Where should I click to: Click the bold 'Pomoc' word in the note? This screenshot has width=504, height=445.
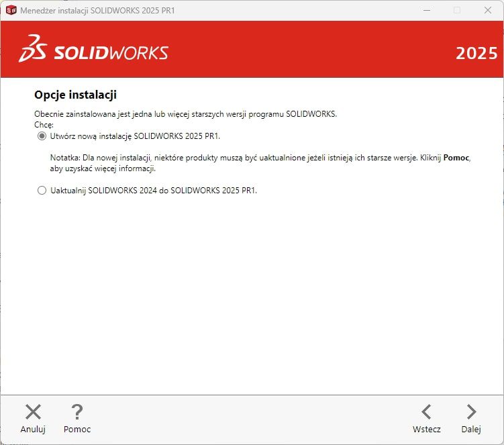coord(456,158)
